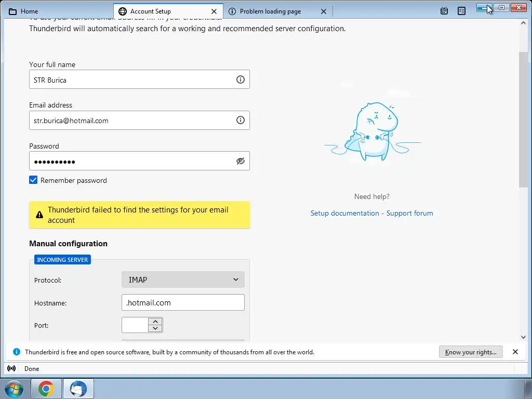This screenshot has width=532, height=399.
Task: Click the info icon on Problem loading tab
Action: point(232,11)
